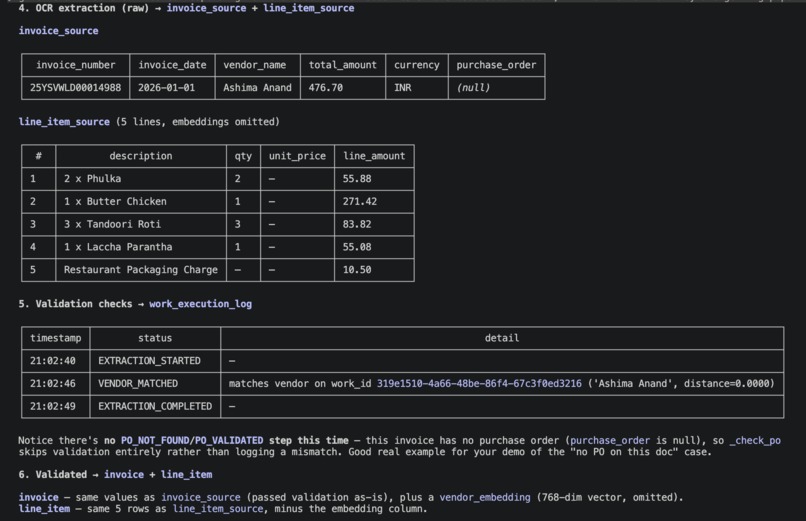The width and height of the screenshot is (806, 521).
Task: Click 'line_item_source' label before '(5 lines'
Action: (64, 122)
